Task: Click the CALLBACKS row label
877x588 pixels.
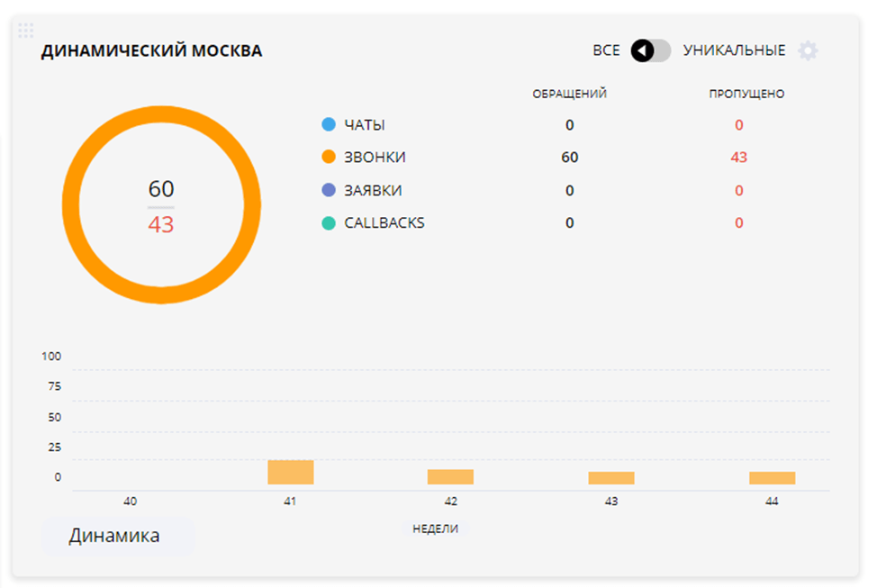Action: (384, 223)
